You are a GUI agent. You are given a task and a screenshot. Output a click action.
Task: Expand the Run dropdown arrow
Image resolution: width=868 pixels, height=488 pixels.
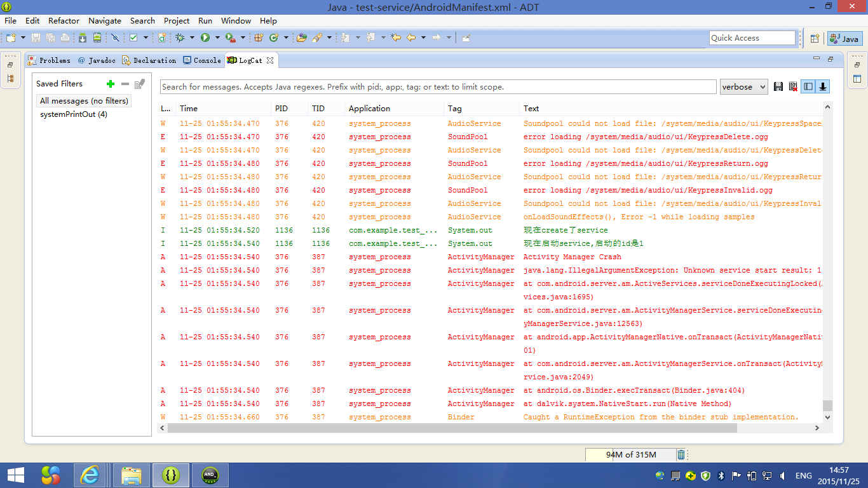click(218, 38)
